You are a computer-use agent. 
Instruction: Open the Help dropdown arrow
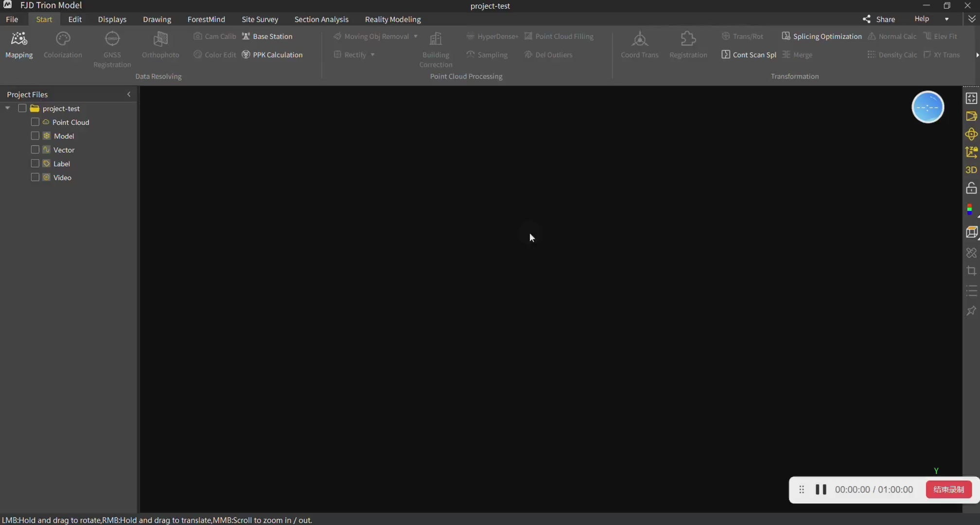[946, 19]
